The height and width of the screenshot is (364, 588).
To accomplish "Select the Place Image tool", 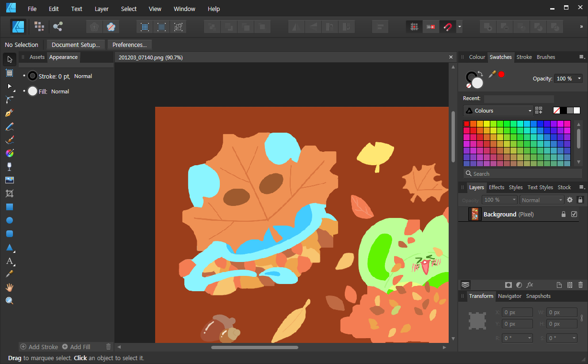I will click(10, 180).
